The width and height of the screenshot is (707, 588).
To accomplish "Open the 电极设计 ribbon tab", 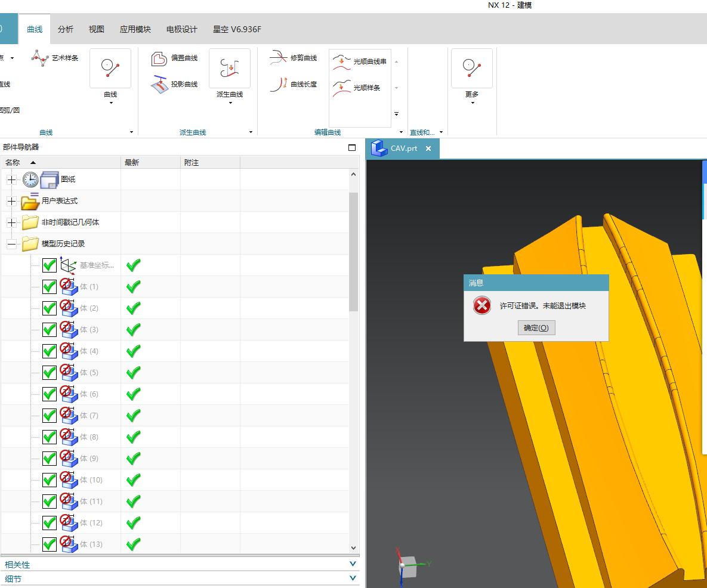I will coord(181,29).
